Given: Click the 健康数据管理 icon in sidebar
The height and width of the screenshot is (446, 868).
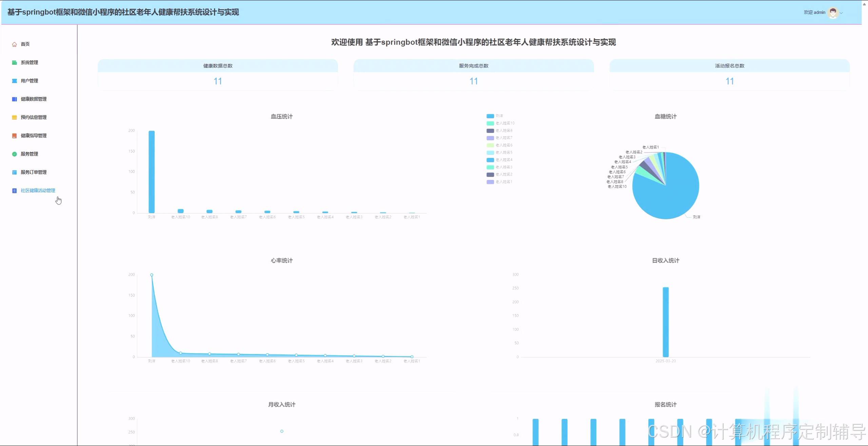Looking at the screenshot, I should [14, 99].
